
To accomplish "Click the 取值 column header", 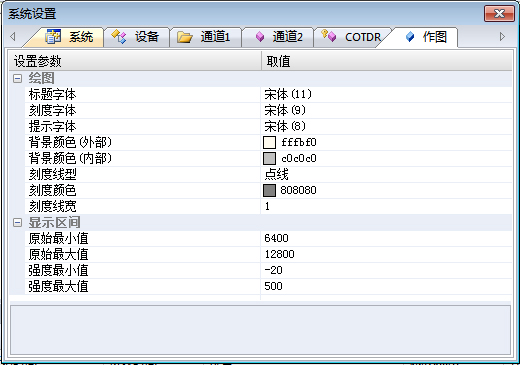I will 387,61.
